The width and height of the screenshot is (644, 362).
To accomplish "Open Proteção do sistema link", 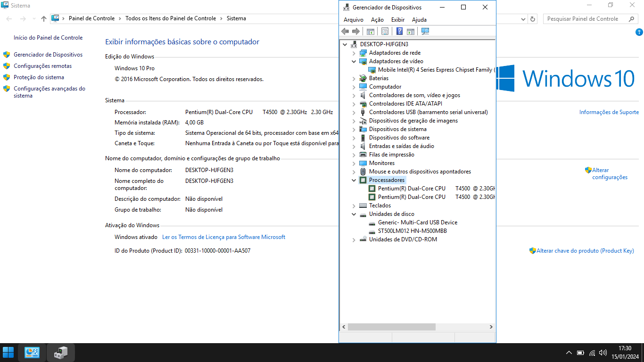I will tap(39, 77).
